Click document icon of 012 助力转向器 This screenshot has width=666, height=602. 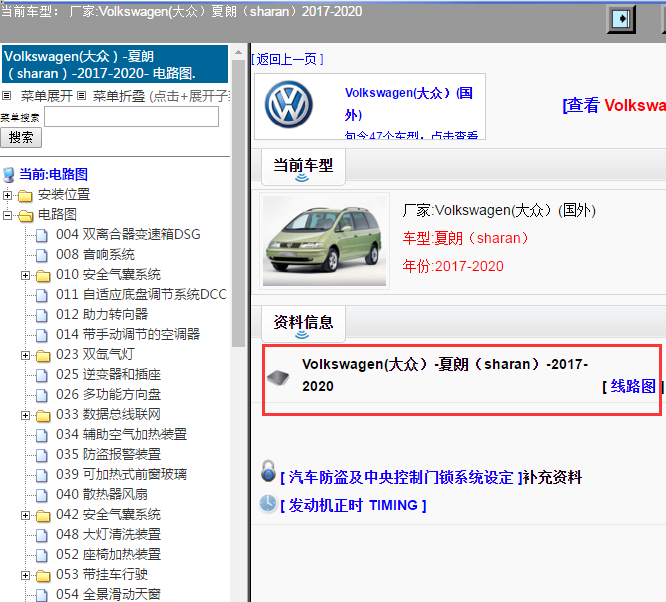[42, 315]
